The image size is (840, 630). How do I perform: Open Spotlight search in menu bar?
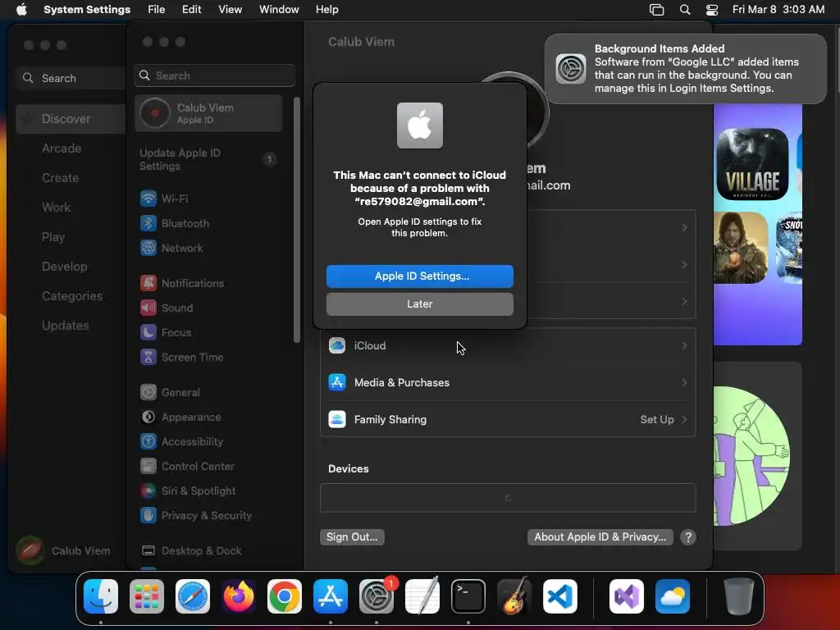click(685, 10)
